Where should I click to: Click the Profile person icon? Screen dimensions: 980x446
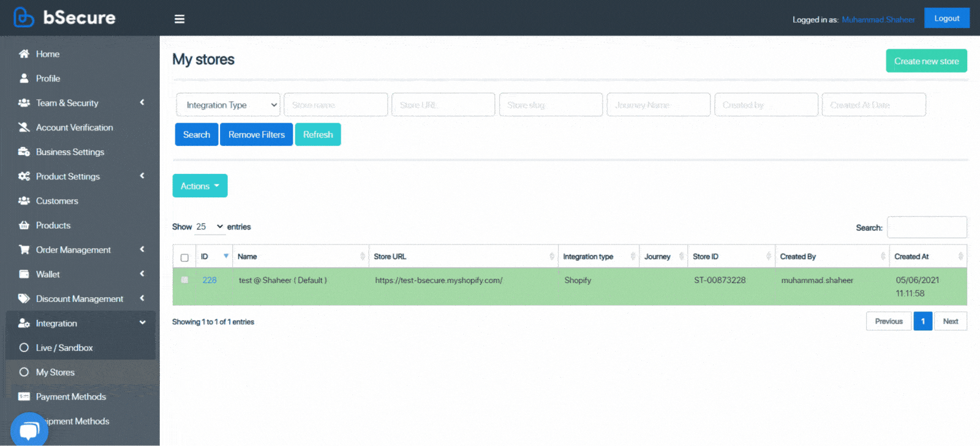pos(24,78)
